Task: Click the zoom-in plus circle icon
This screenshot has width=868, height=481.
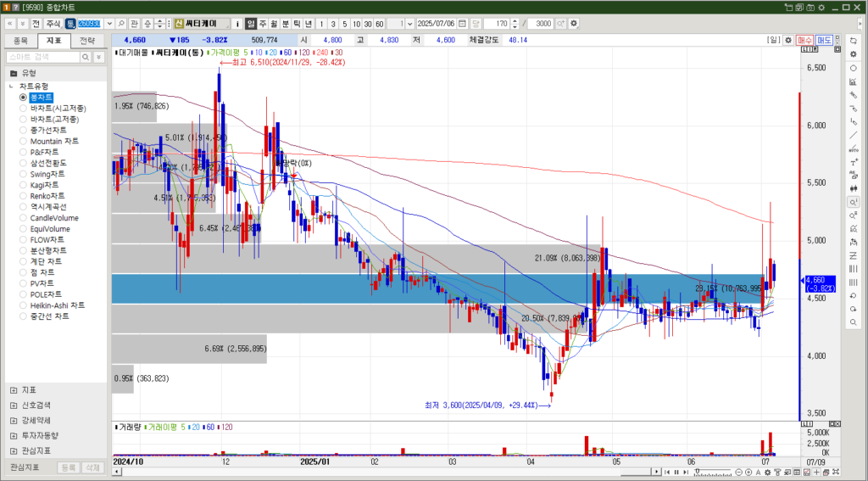Action: point(748,473)
